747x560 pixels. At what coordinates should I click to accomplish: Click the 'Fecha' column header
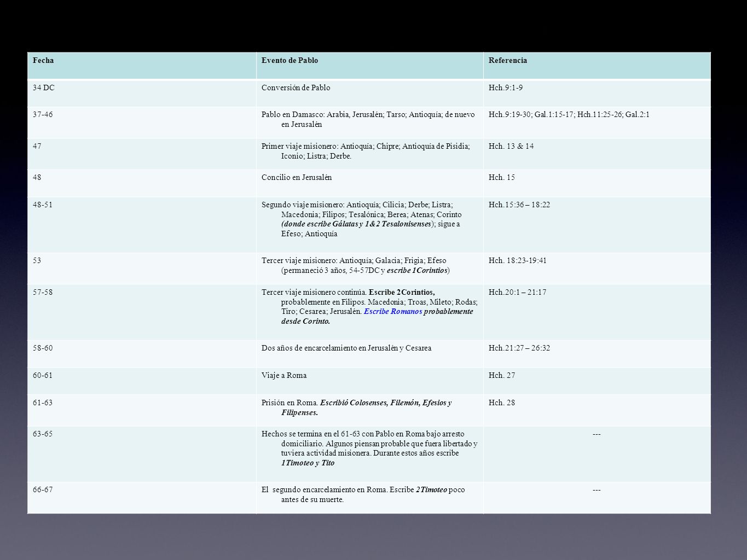tap(142, 66)
